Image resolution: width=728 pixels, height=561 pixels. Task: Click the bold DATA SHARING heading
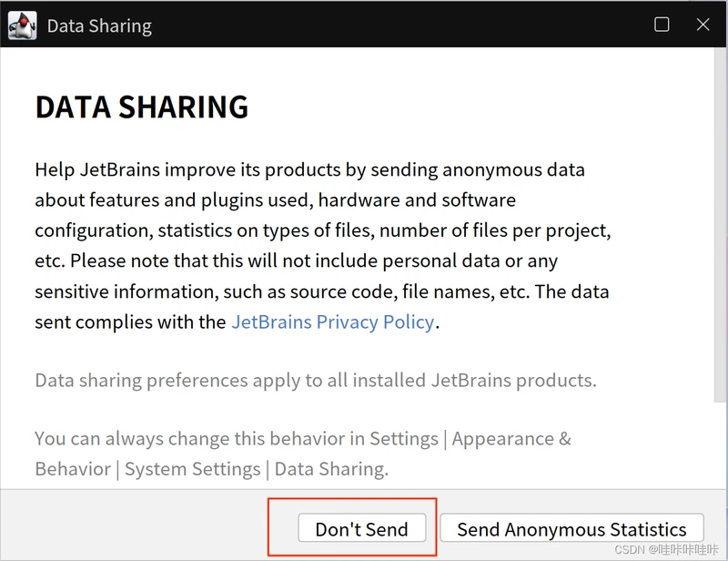point(142,107)
